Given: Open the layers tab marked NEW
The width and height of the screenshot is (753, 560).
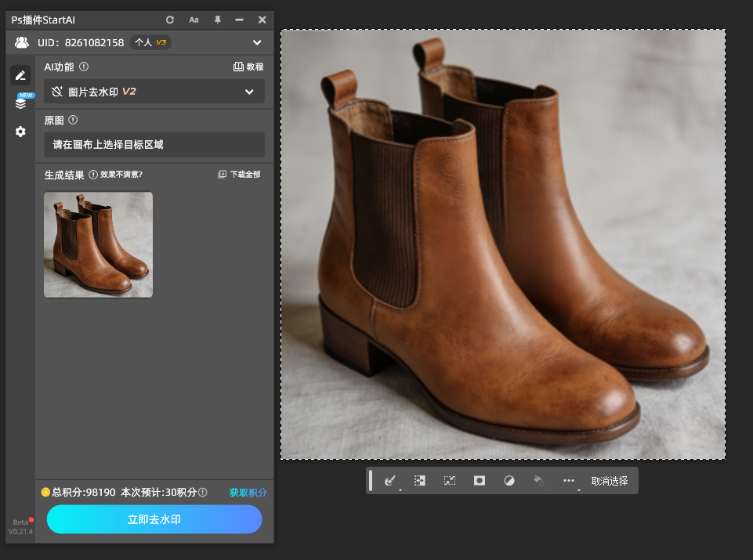Looking at the screenshot, I should click(x=20, y=103).
